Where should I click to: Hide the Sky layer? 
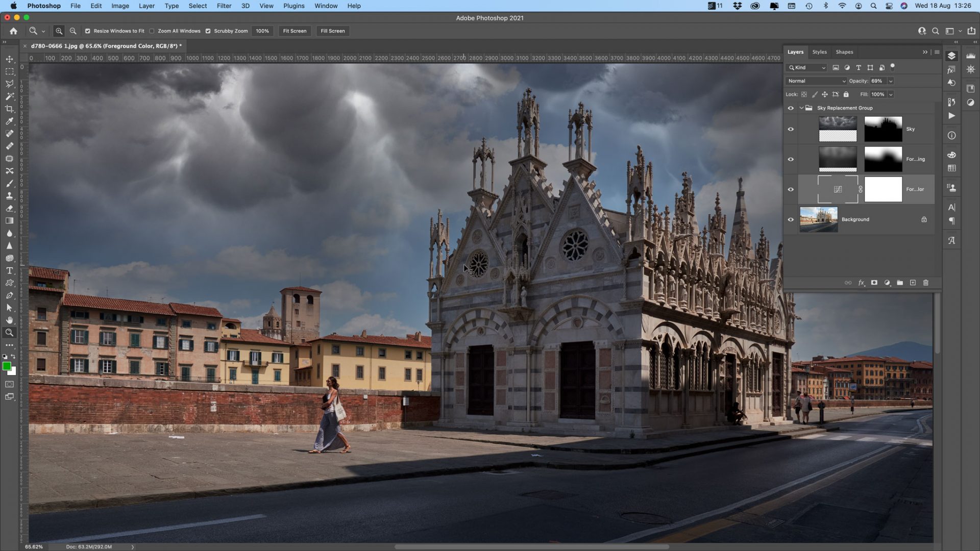(791, 129)
